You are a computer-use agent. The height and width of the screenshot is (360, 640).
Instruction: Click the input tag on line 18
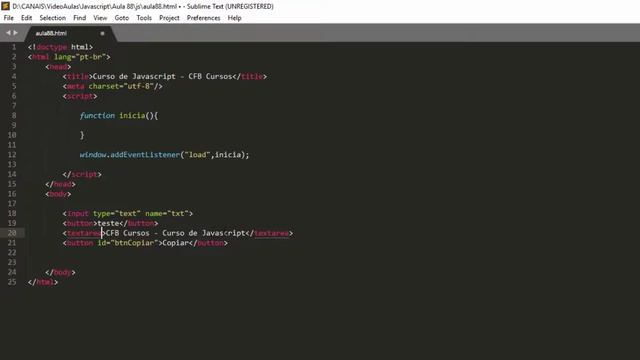click(128, 213)
